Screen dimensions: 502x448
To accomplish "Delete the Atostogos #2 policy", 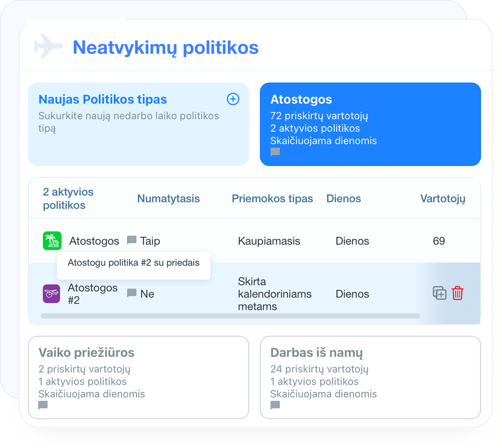I will click(457, 294).
